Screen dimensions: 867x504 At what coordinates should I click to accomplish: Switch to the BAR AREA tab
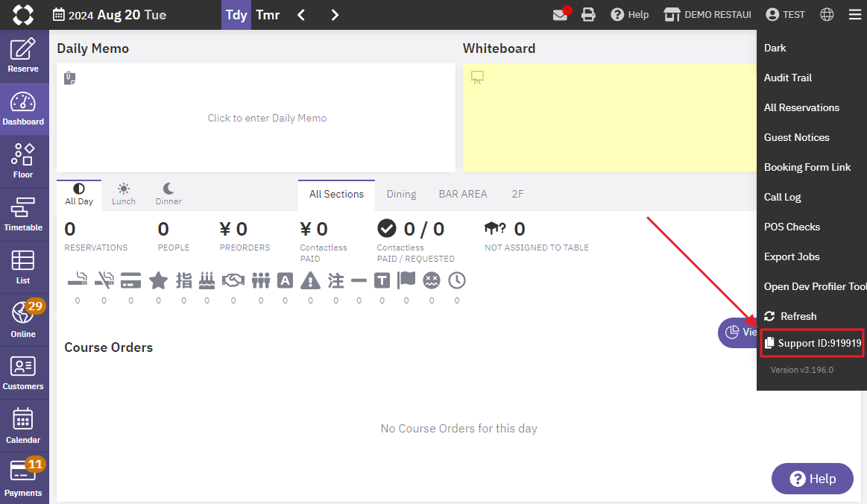[x=463, y=194]
